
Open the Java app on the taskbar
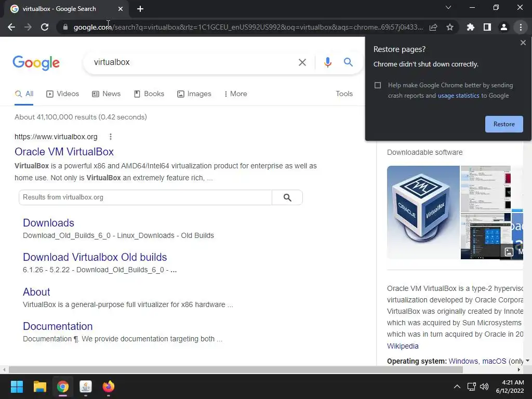tap(86, 387)
